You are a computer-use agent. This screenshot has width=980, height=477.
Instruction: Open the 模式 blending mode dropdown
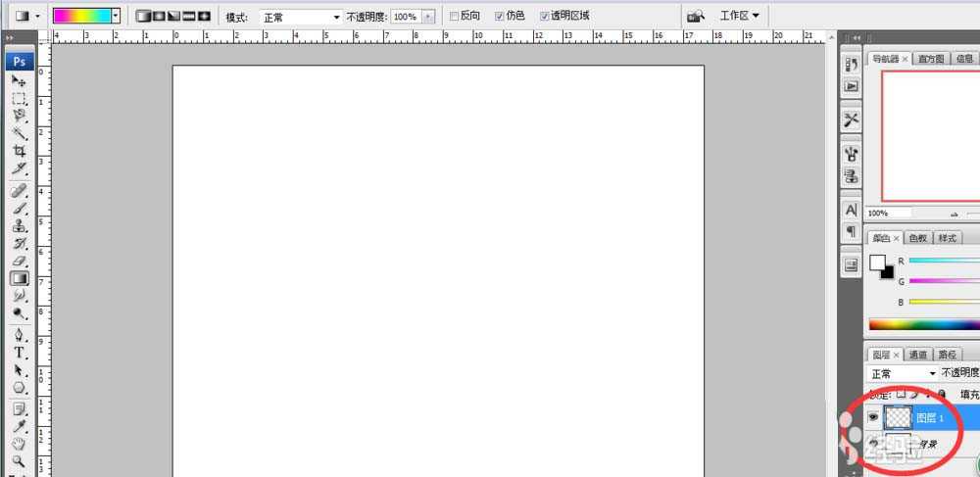[301, 18]
